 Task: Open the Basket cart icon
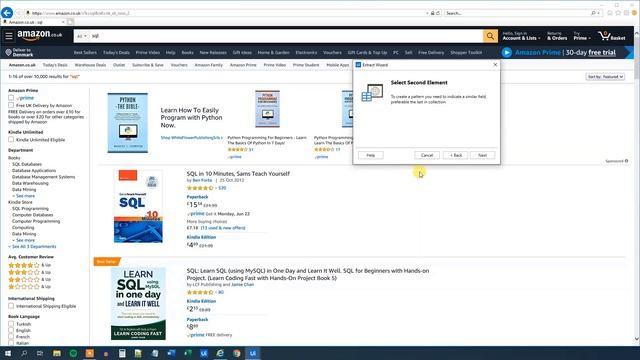[x=612, y=36]
